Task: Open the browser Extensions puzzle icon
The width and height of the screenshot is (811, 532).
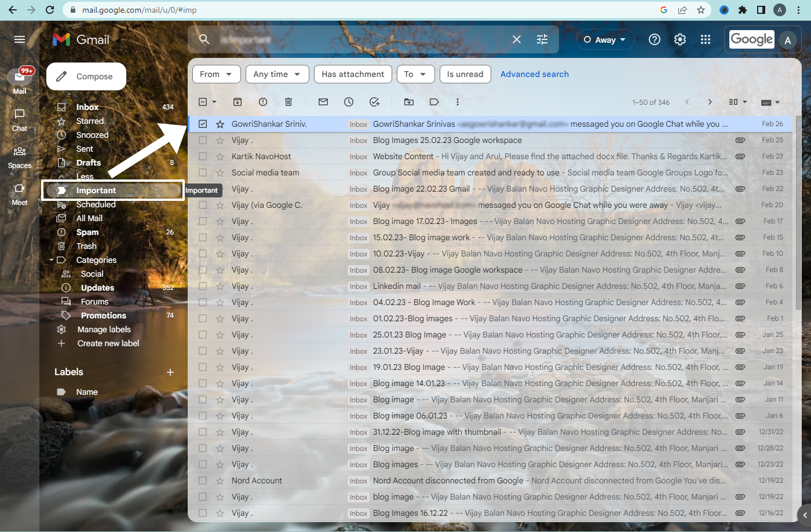Action: 743,10
